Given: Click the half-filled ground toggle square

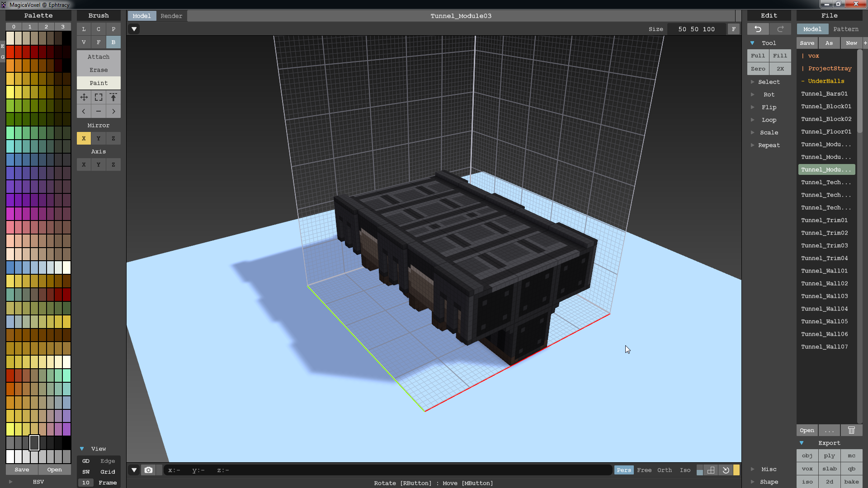Looking at the screenshot, I should click(x=700, y=470).
